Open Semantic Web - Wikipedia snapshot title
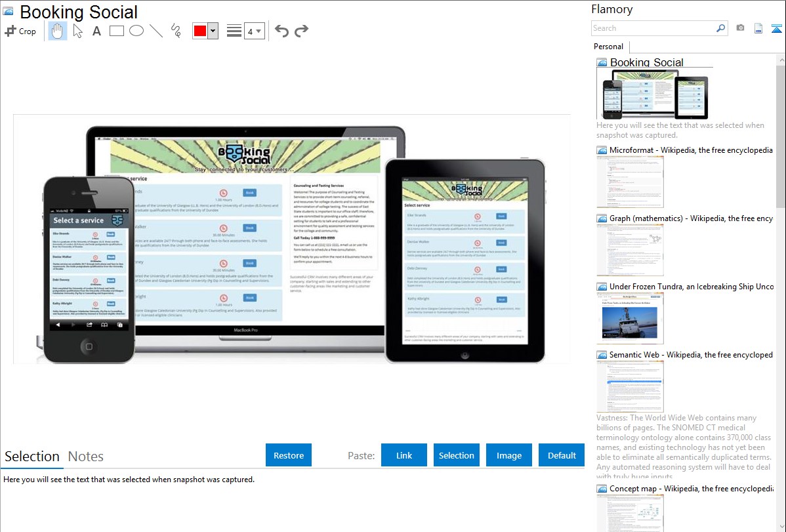 tap(691, 354)
